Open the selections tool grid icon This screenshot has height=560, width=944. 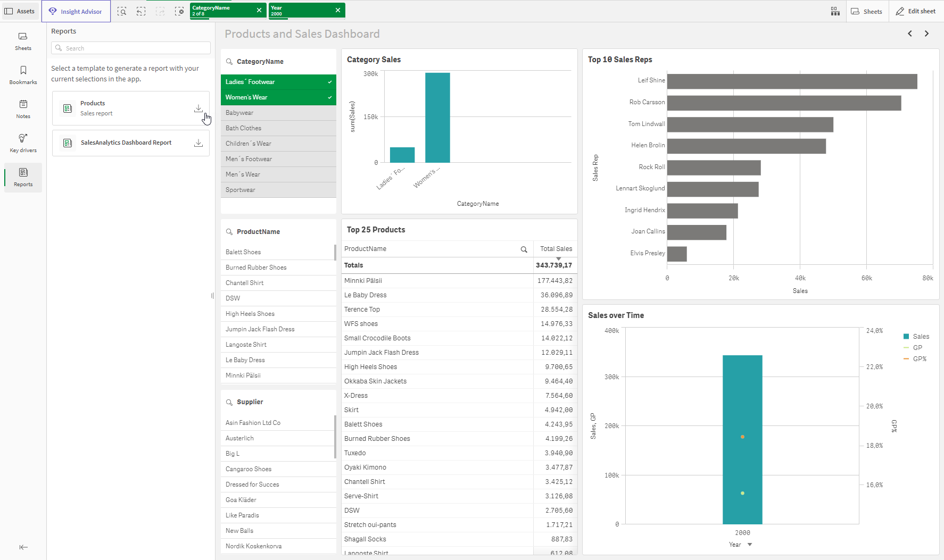835,11
